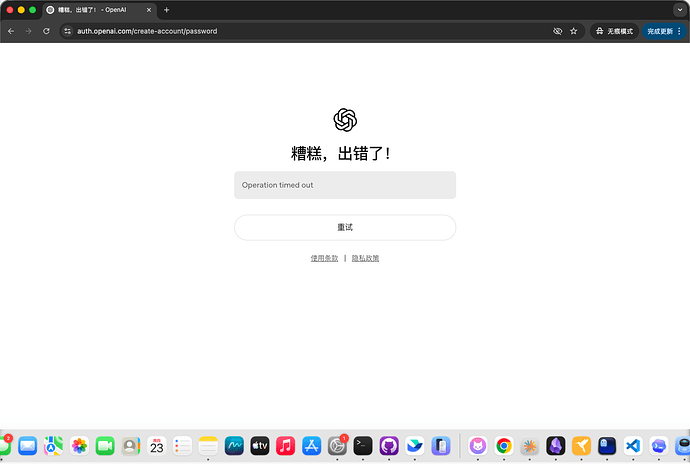Open Chrome's three-dot menu

679,31
